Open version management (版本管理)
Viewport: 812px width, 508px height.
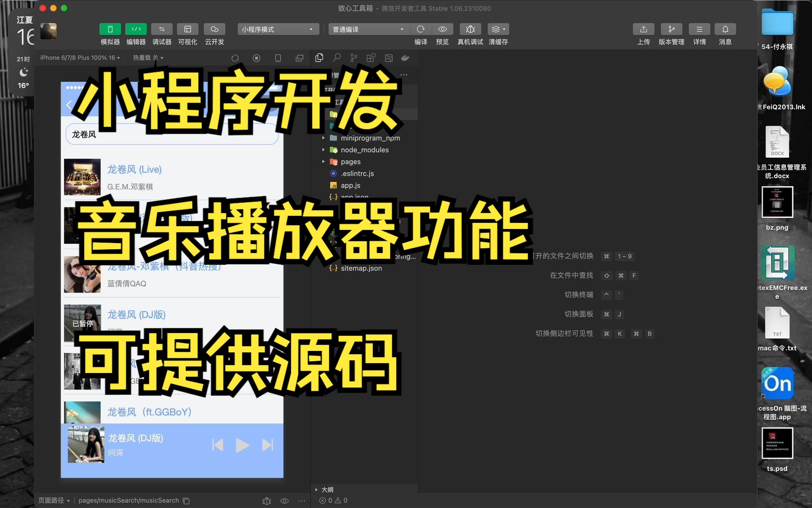(x=671, y=29)
